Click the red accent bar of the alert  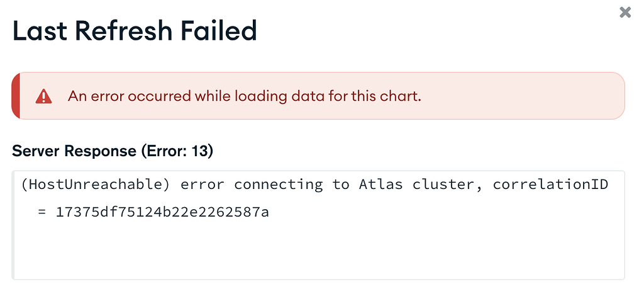coord(16,96)
